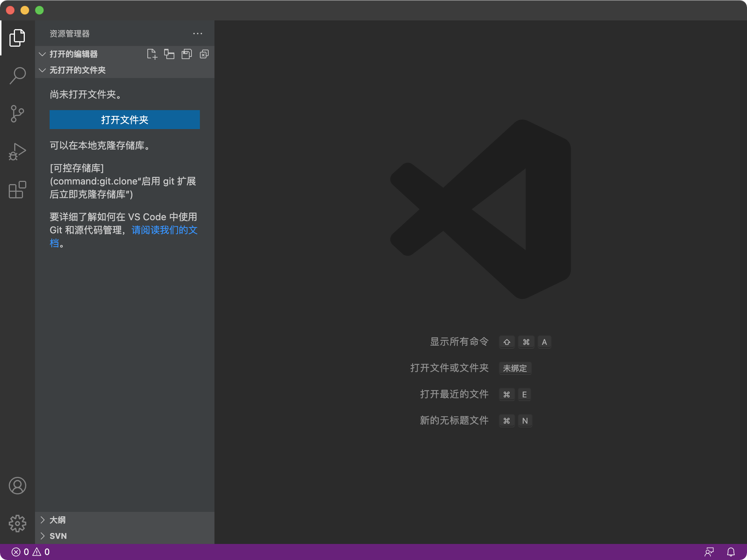
Task: Open the 请阅读我们的文档 link
Action: pos(164,230)
